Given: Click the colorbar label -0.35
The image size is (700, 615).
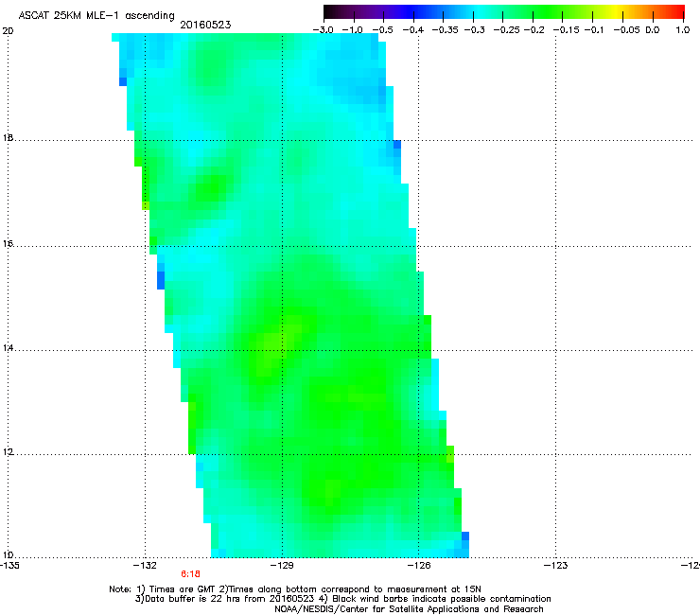Looking at the screenshot, I should click(x=446, y=30).
